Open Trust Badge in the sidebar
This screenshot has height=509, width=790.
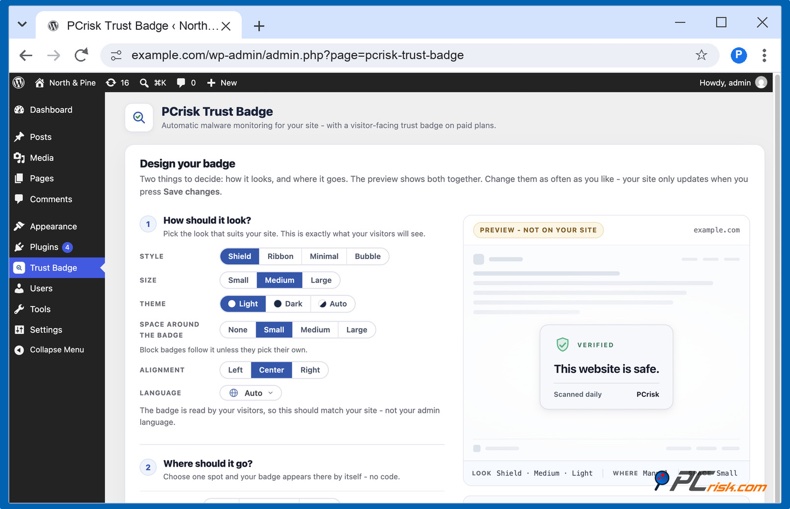(x=57, y=268)
